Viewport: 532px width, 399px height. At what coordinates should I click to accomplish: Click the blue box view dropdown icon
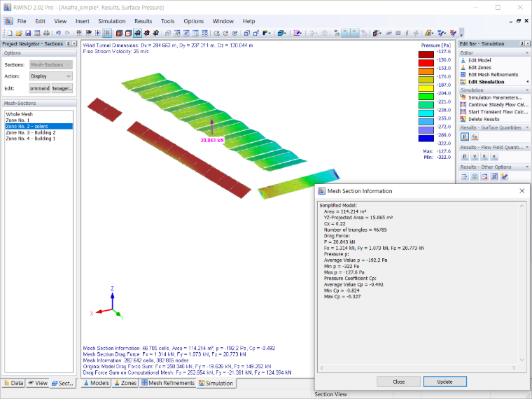click(282, 33)
